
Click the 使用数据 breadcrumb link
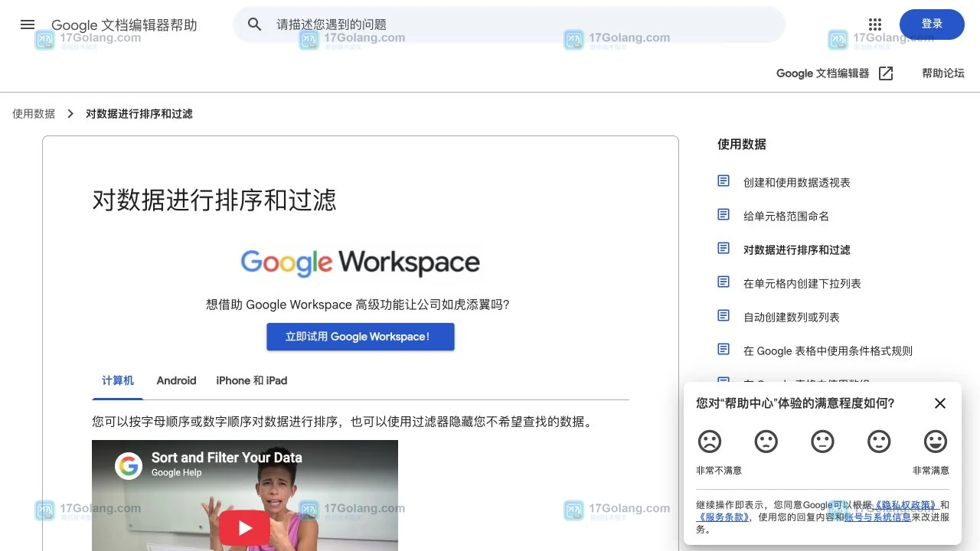click(x=34, y=114)
